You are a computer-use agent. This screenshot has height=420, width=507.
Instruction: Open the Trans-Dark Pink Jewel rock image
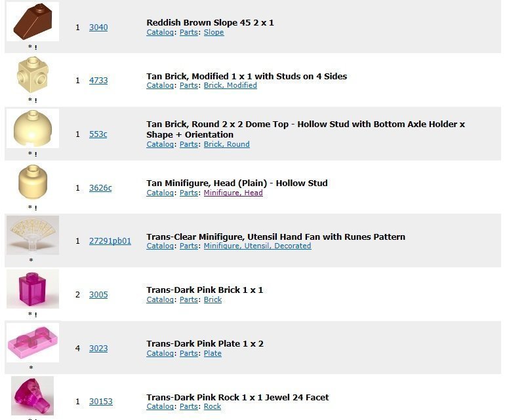[33, 396]
